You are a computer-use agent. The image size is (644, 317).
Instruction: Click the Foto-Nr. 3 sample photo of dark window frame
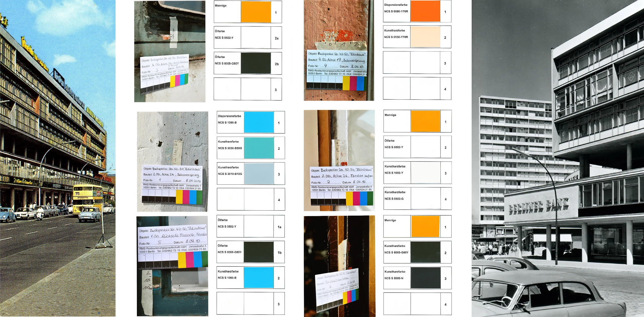(x=170, y=51)
